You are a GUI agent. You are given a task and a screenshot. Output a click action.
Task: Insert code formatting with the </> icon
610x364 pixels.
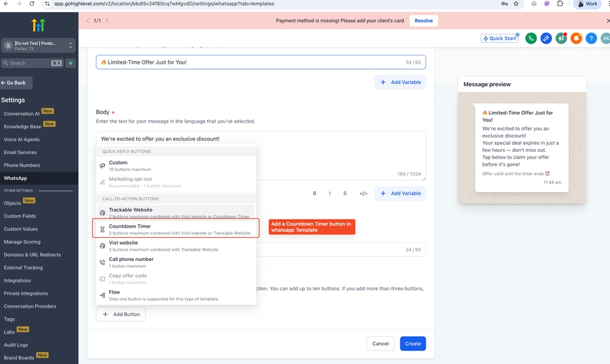[x=363, y=194]
